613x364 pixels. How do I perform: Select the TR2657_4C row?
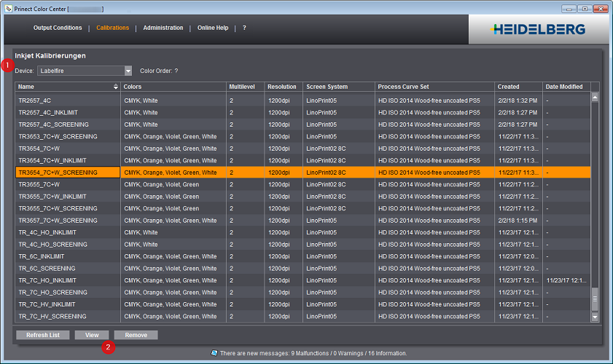click(303, 100)
